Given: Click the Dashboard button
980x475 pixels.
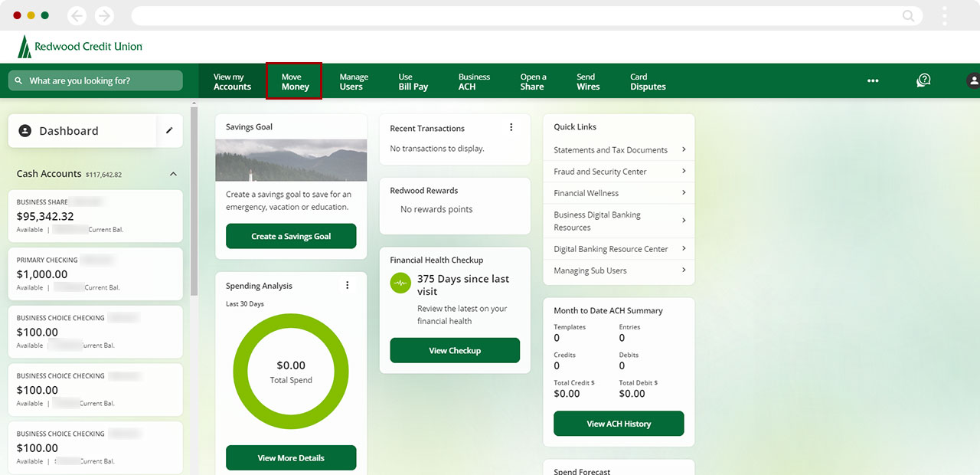Looking at the screenshot, I should click(x=83, y=131).
